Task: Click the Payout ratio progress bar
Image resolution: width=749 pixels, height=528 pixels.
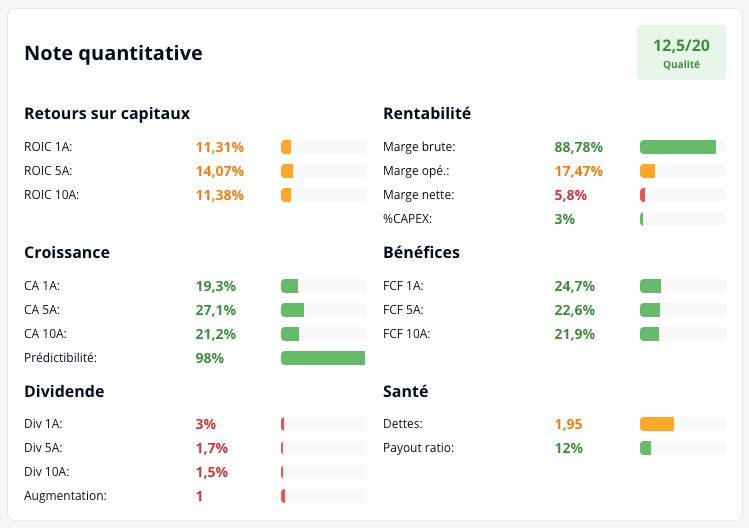Action: [x=683, y=448]
